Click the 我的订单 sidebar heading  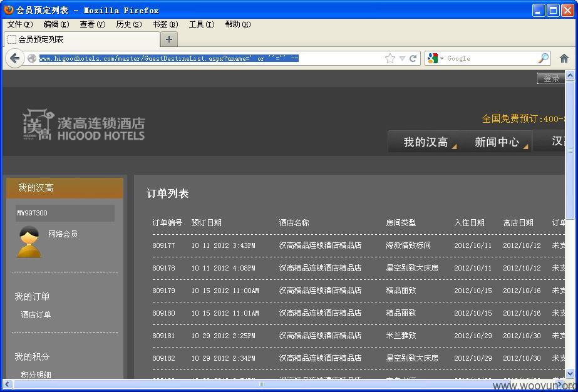coord(32,296)
